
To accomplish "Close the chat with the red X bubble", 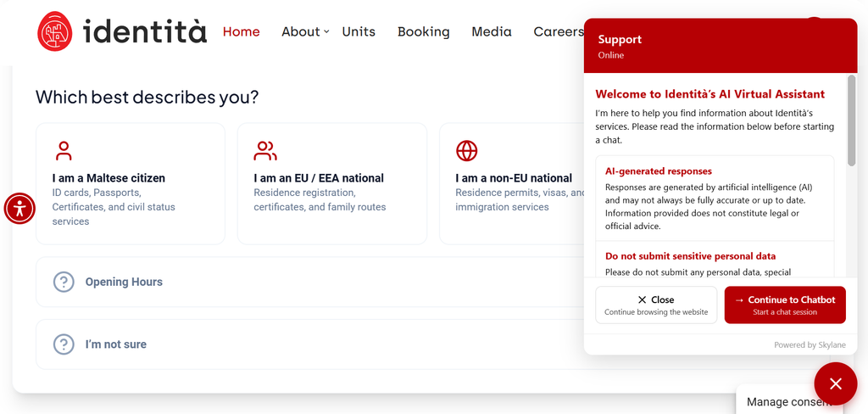I will coord(835,383).
